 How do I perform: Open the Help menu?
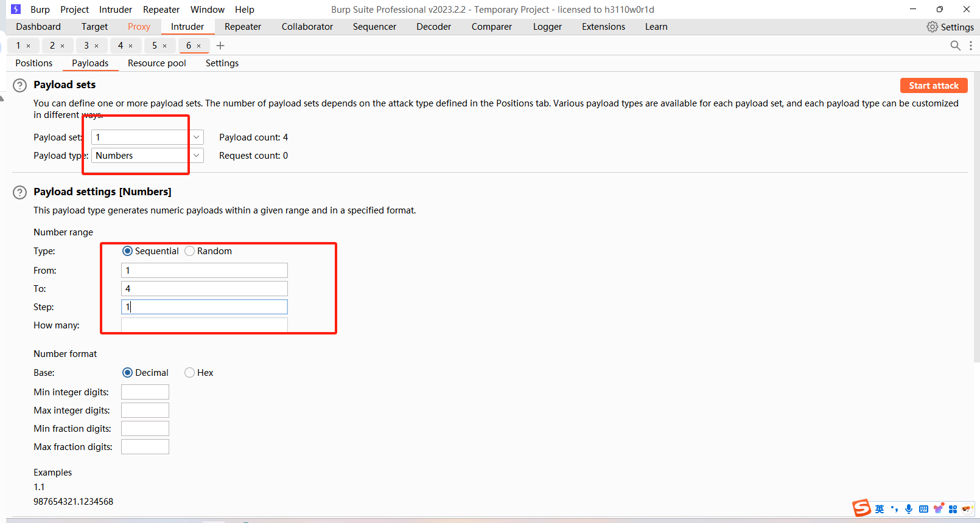point(245,10)
